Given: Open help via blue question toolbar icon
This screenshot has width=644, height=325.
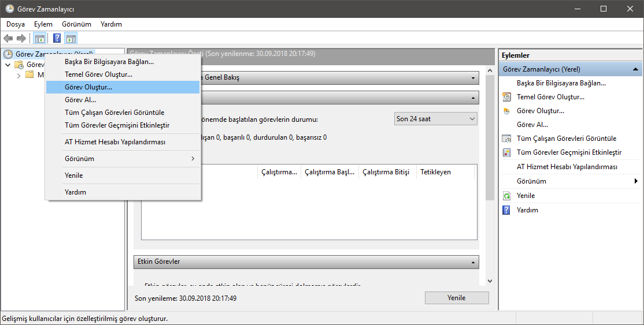Looking at the screenshot, I should point(57,39).
